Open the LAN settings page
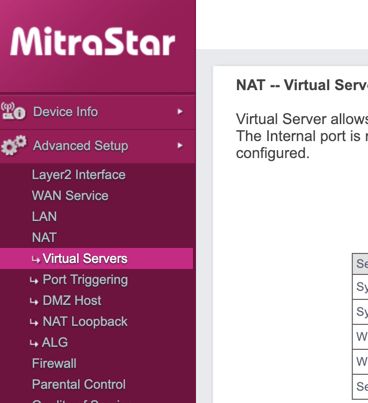368x403 pixels. [44, 217]
